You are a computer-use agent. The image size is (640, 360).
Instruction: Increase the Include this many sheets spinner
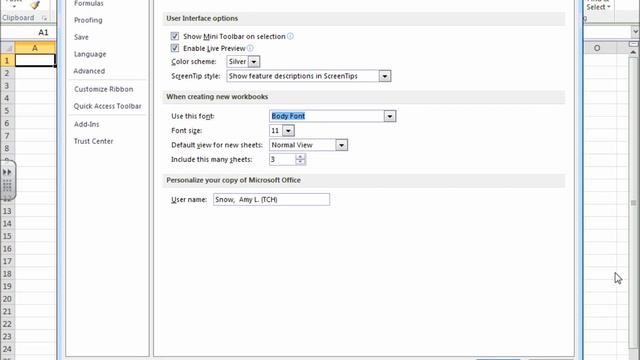(300, 156)
